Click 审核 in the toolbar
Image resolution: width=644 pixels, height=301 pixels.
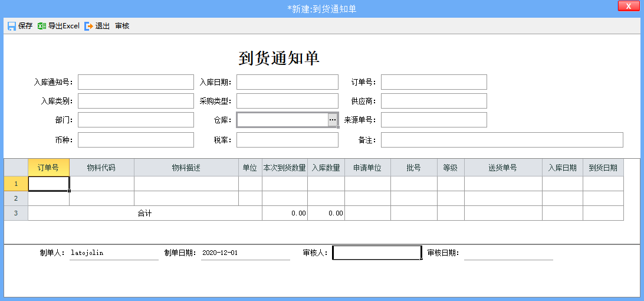click(x=123, y=26)
